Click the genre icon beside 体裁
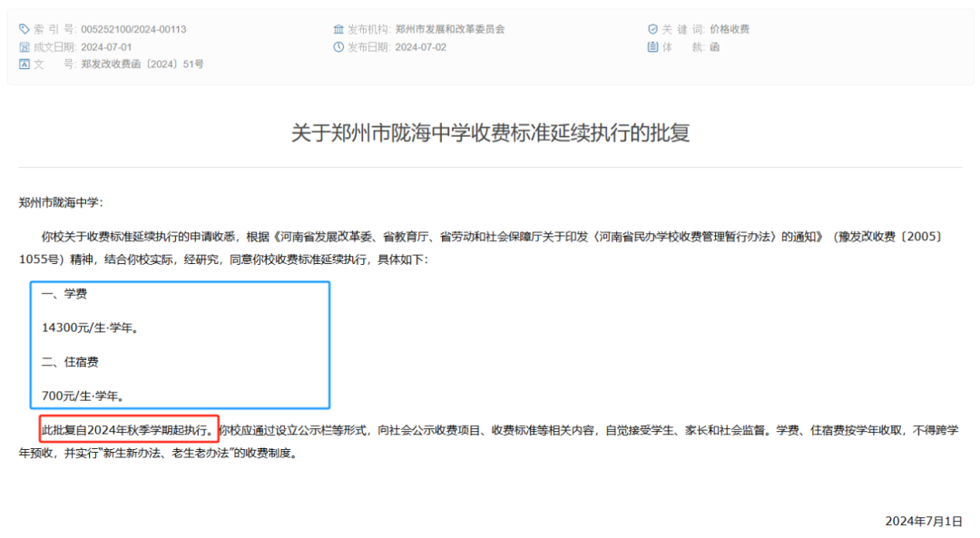The image size is (980, 538). [x=652, y=47]
